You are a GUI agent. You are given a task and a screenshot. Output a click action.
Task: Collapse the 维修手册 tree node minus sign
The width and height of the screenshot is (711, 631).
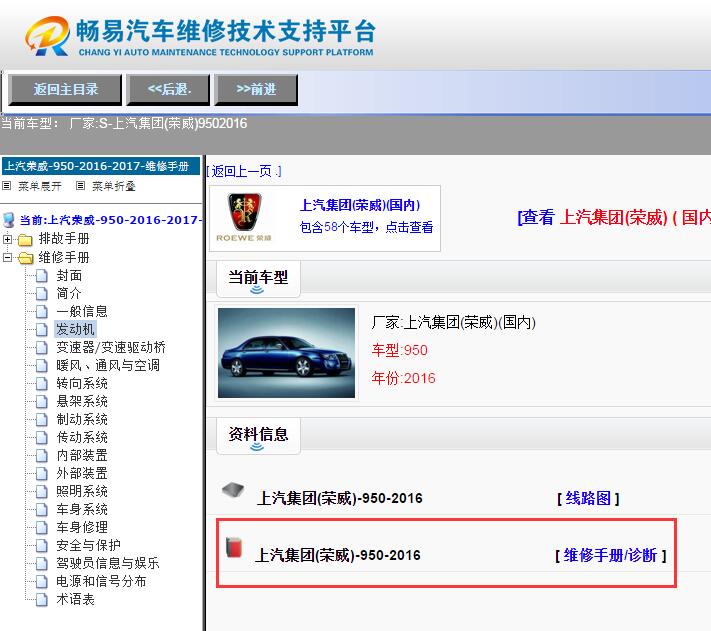coord(7,257)
